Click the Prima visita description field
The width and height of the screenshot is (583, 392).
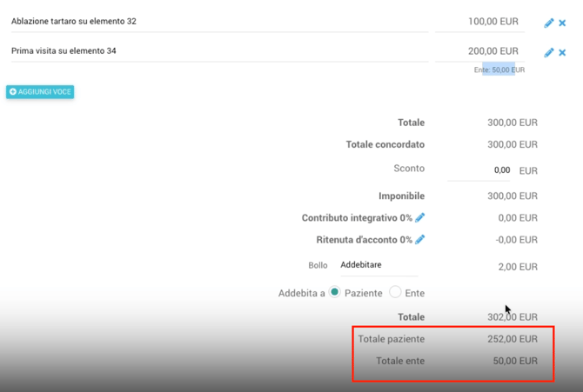click(x=218, y=50)
